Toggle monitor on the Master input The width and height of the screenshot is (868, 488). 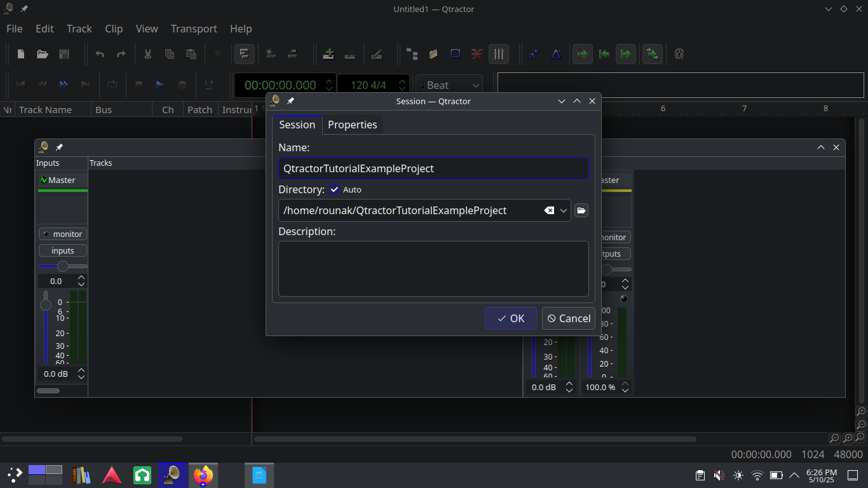(x=62, y=234)
